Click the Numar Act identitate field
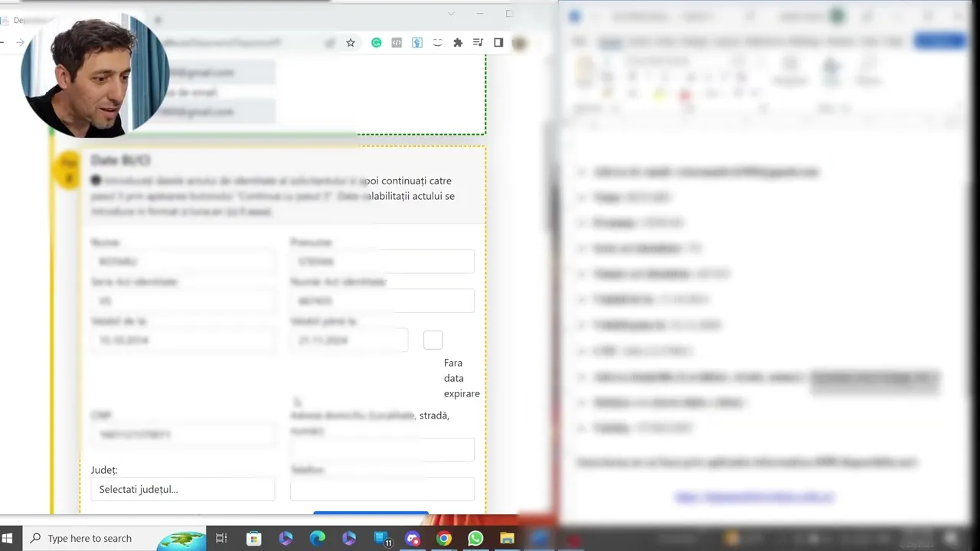This screenshot has width=980, height=551. pos(382,301)
